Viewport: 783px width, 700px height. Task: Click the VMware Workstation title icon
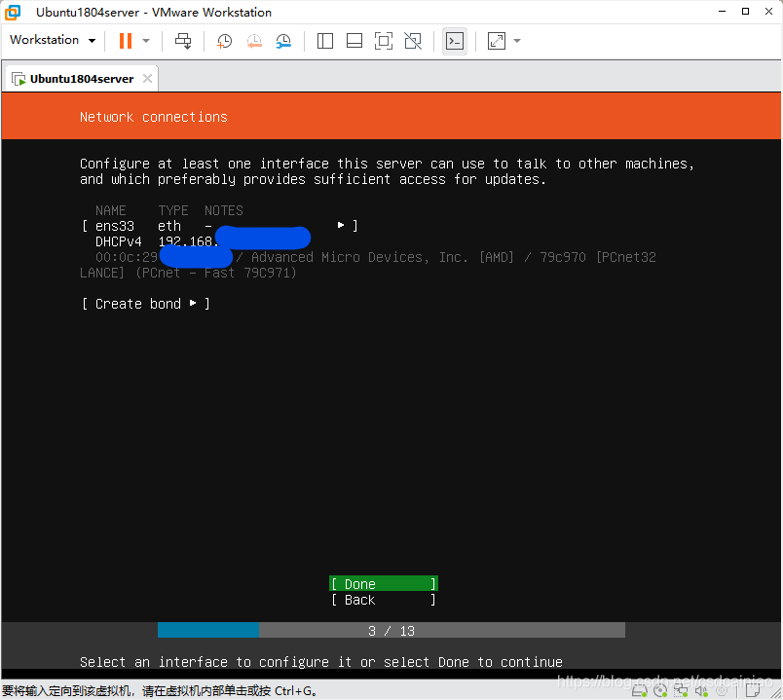tap(13, 13)
